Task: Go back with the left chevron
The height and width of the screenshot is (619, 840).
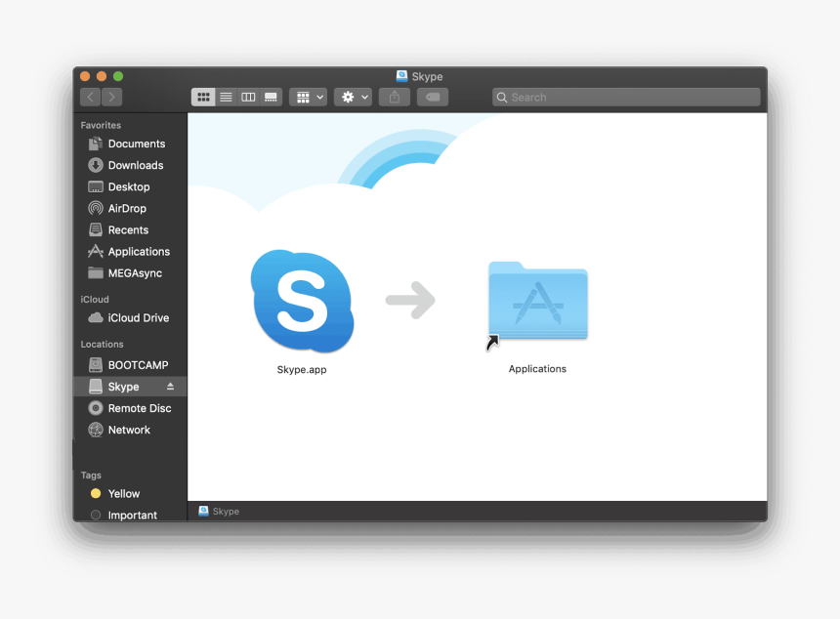Action: [x=91, y=97]
